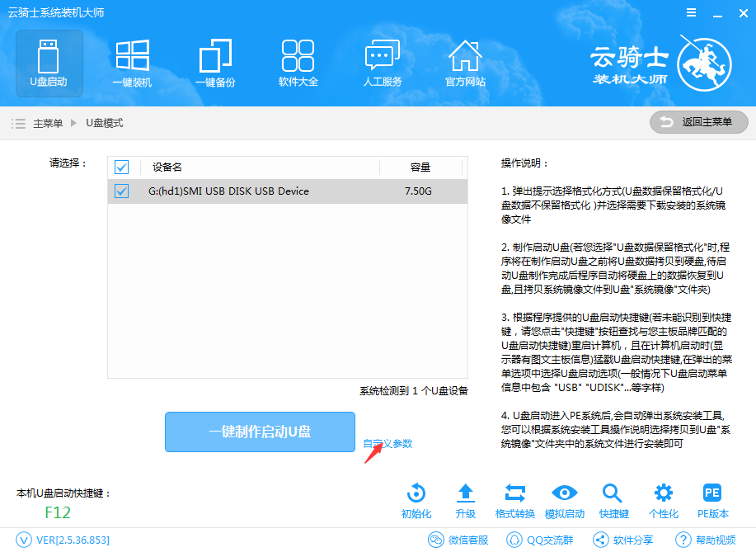Open 软件大全 from the top bar
Image resolution: width=756 pixels, height=552 pixels.
(298, 62)
